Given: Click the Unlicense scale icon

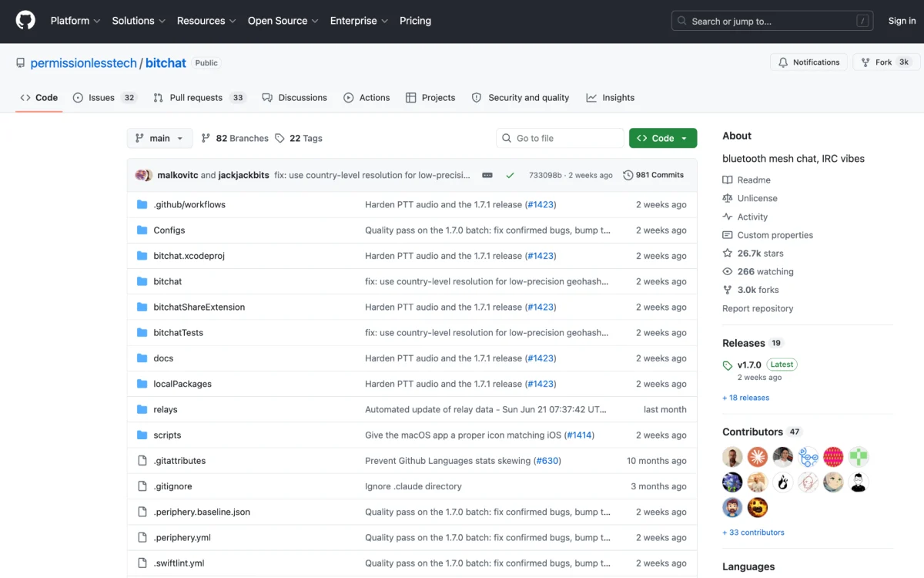Looking at the screenshot, I should click(x=728, y=198).
